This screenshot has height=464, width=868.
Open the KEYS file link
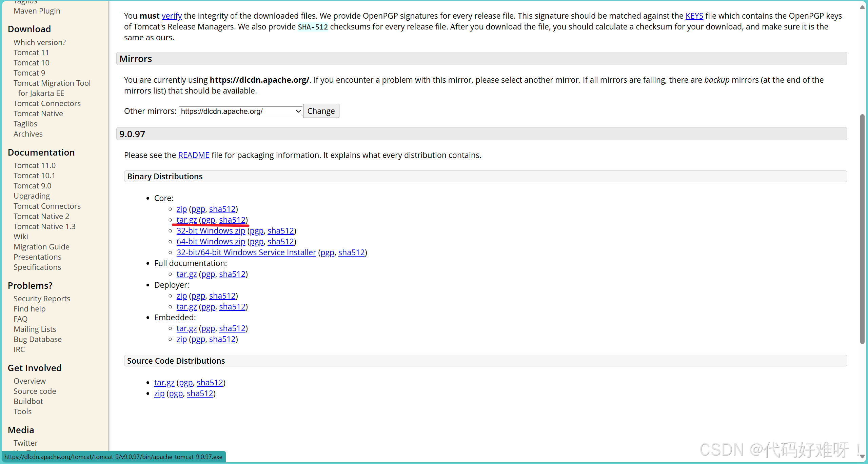(694, 16)
